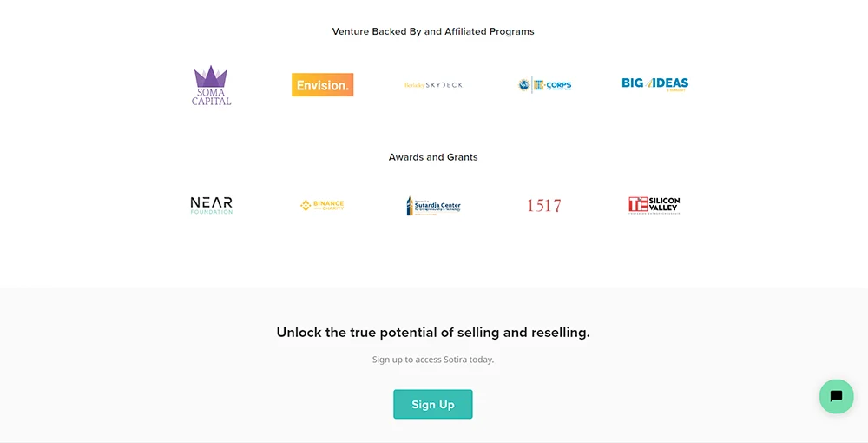Click the NSF seal beside I-Corps

[x=524, y=85]
